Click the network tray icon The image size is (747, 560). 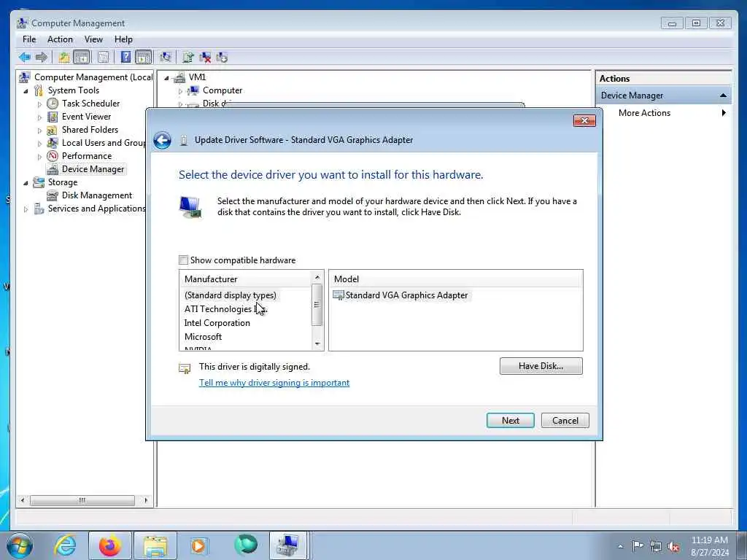656,547
